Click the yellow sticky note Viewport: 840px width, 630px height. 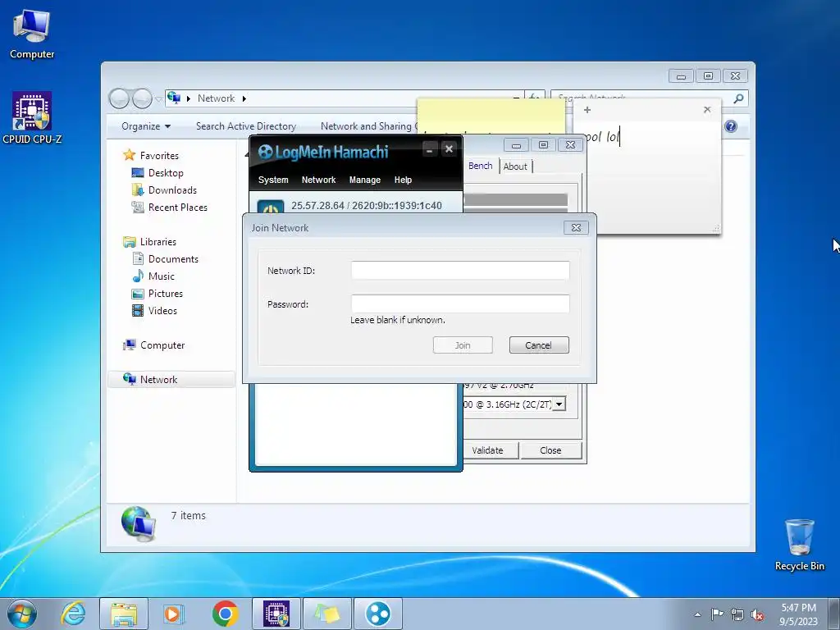(x=491, y=115)
